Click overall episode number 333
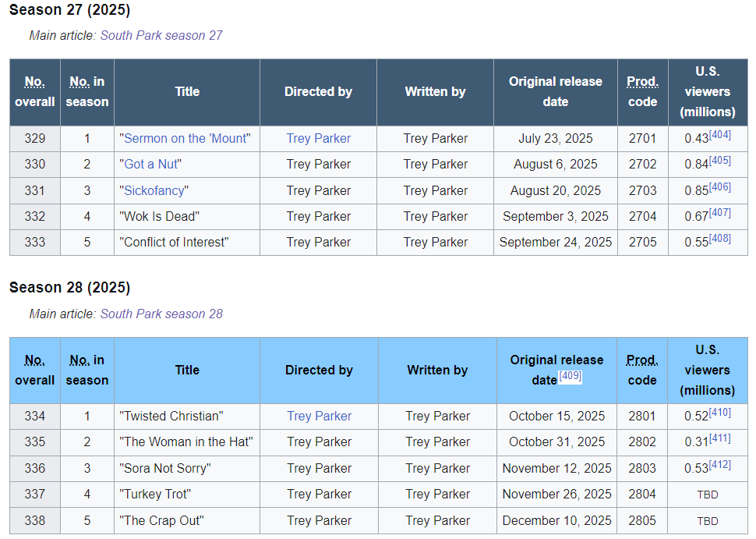756x539 pixels. tap(35, 243)
